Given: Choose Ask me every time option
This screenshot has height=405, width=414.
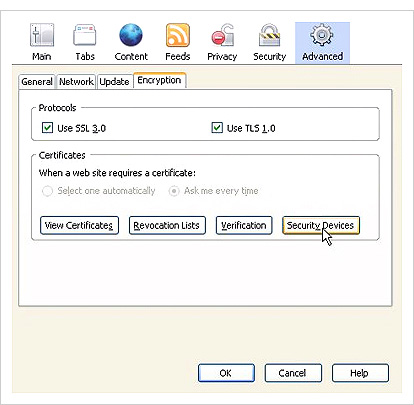Looking at the screenshot, I should (174, 191).
